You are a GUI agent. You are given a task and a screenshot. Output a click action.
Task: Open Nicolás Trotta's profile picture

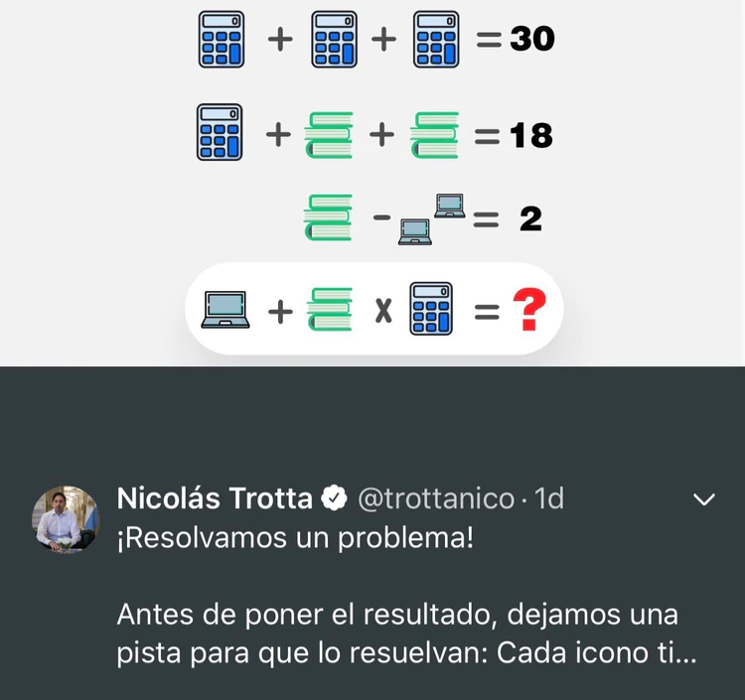coord(66,518)
